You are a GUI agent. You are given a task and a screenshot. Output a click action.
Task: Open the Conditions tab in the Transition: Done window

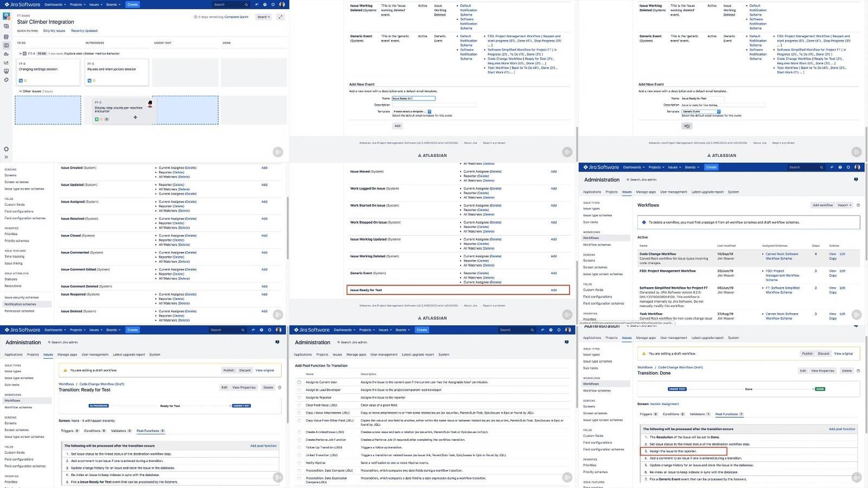pos(674,414)
